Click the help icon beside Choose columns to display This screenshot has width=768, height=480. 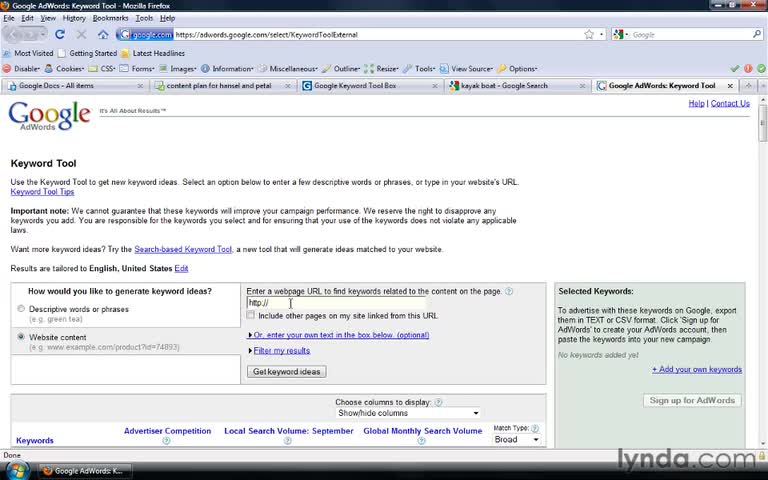click(438, 402)
